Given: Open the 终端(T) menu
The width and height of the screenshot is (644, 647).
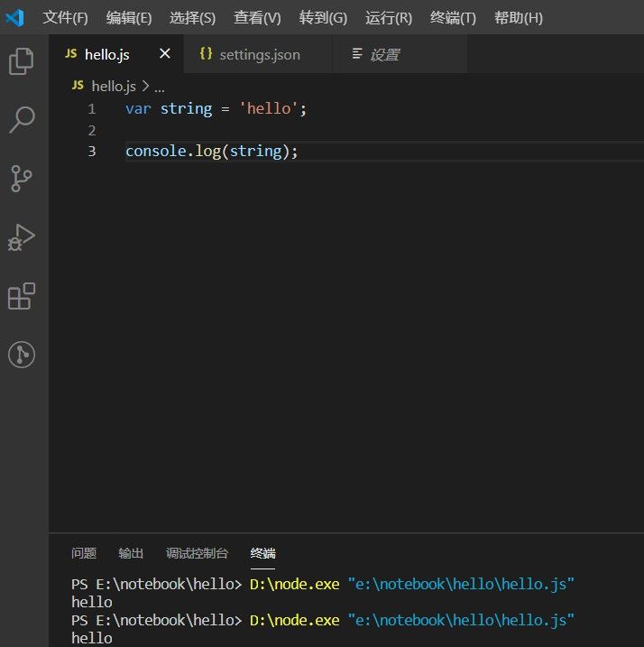Looking at the screenshot, I should click(x=453, y=18).
